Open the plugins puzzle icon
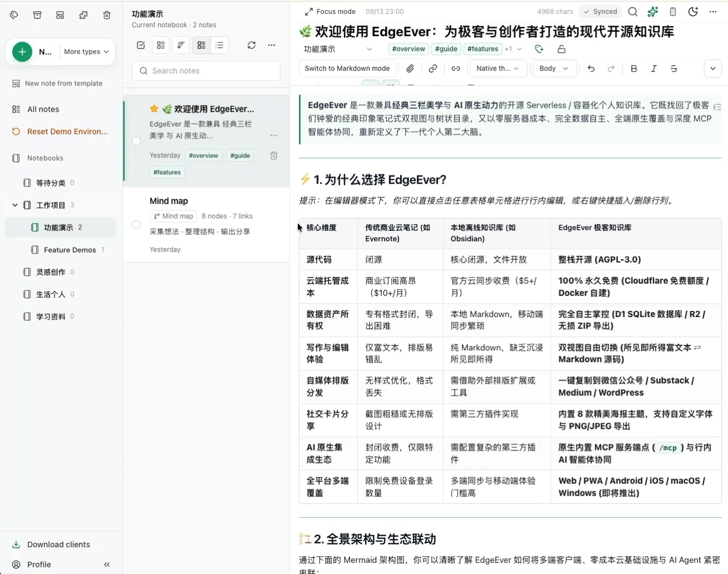This screenshot has width=728, height=574. [x=83, y=15]
